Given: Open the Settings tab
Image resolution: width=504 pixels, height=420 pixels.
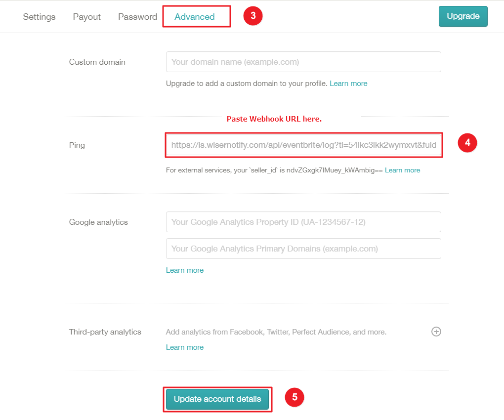Looking at the screenshot, I should click(x=39, y=17).
